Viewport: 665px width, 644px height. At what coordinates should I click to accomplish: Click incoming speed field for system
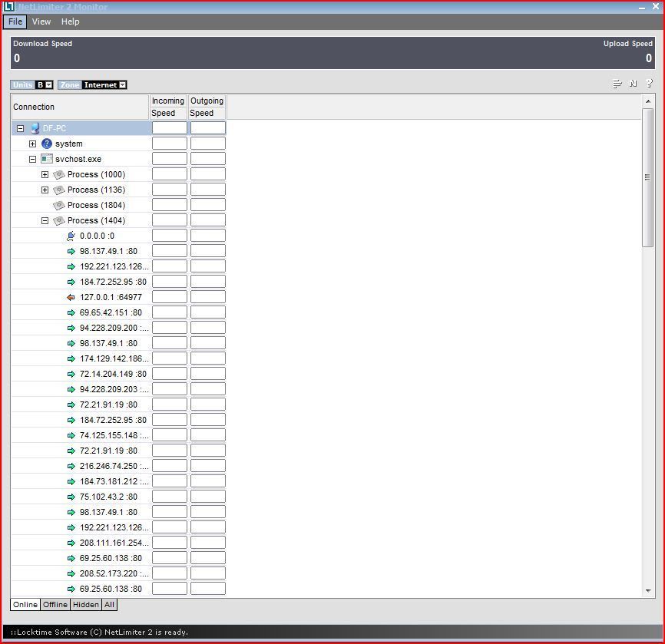pyautogui.click(x=170, y=144)
